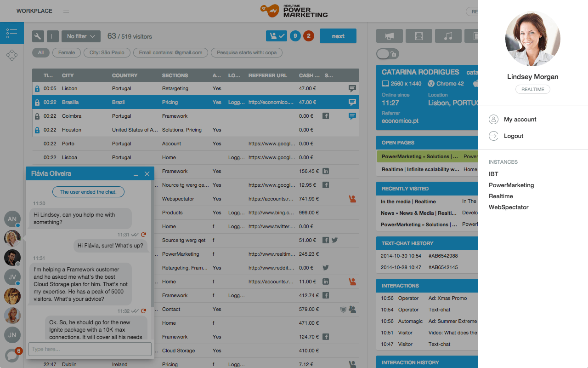
Task: Click the blue 9 counter badge
Action: [x=295, y=36]
